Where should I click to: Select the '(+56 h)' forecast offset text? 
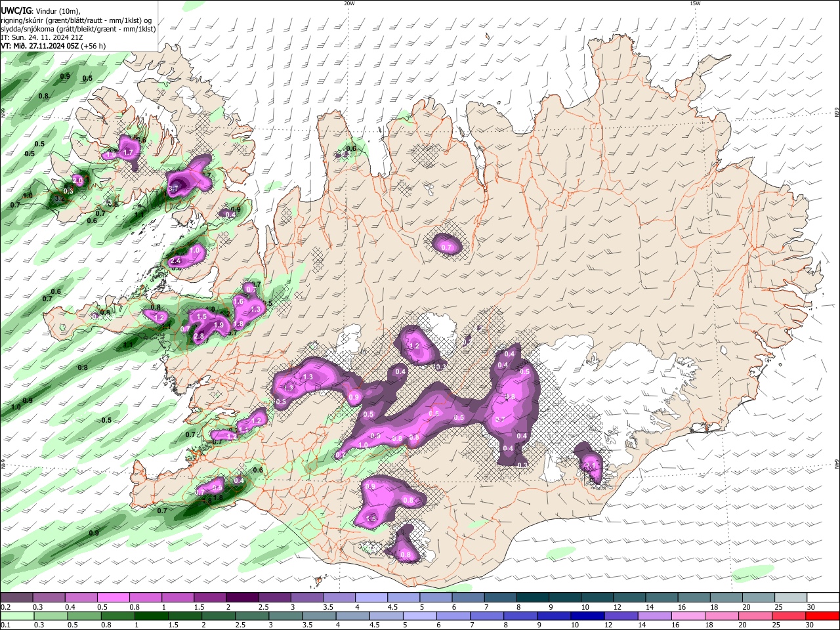tap(94, 46)
